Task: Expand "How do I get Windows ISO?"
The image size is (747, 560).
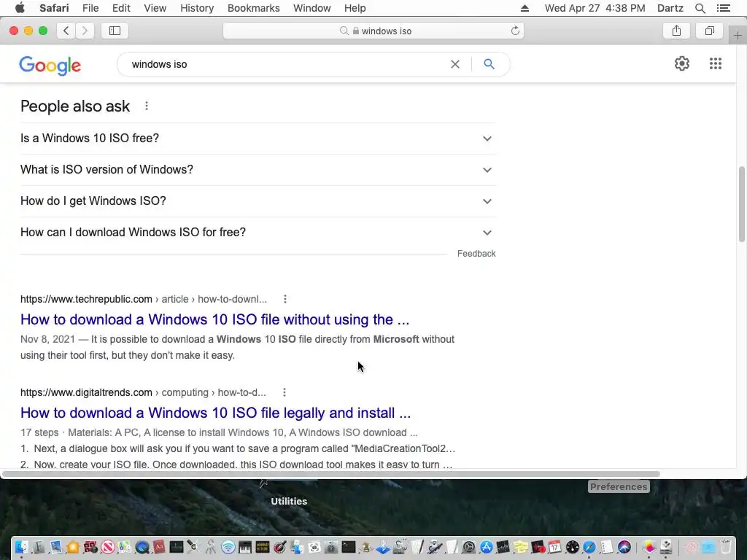Action: click(258, 201)
